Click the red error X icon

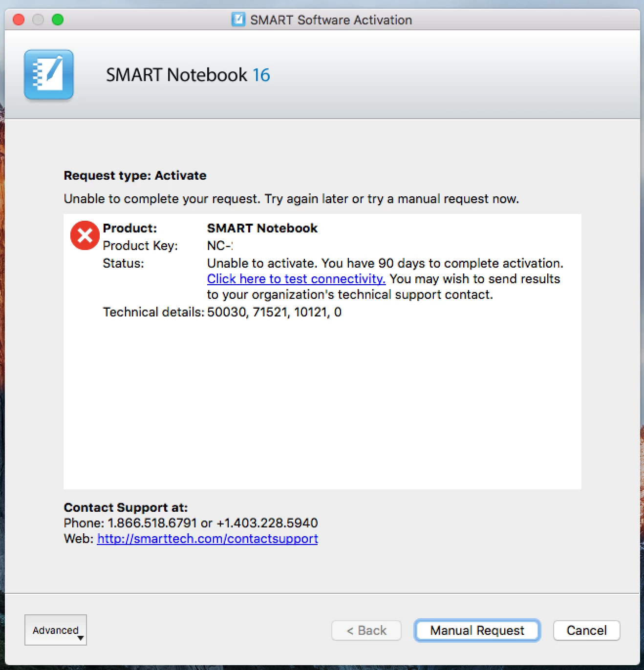[x=85, y=235]
